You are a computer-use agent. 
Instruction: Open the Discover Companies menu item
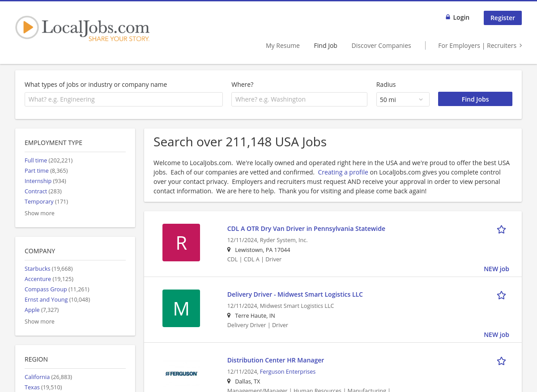tap(381, 46)
